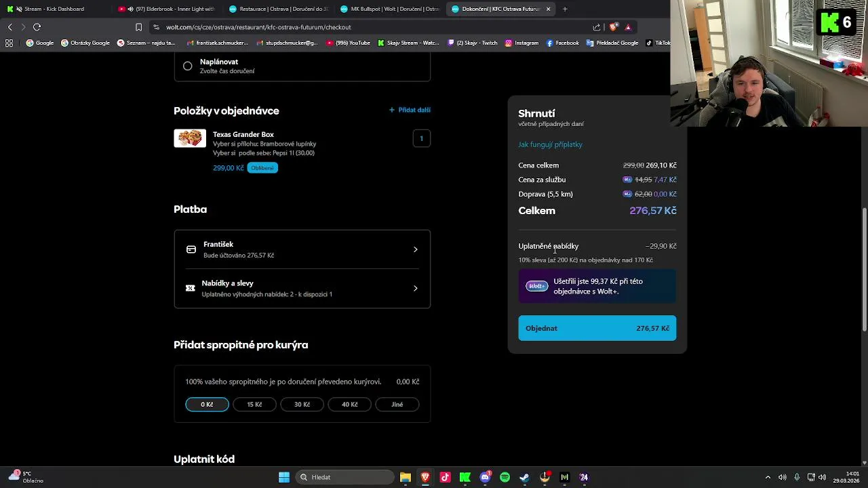Open Jak fungují příplatky link
Screen dimensions: 868x488
pos(550,144)
